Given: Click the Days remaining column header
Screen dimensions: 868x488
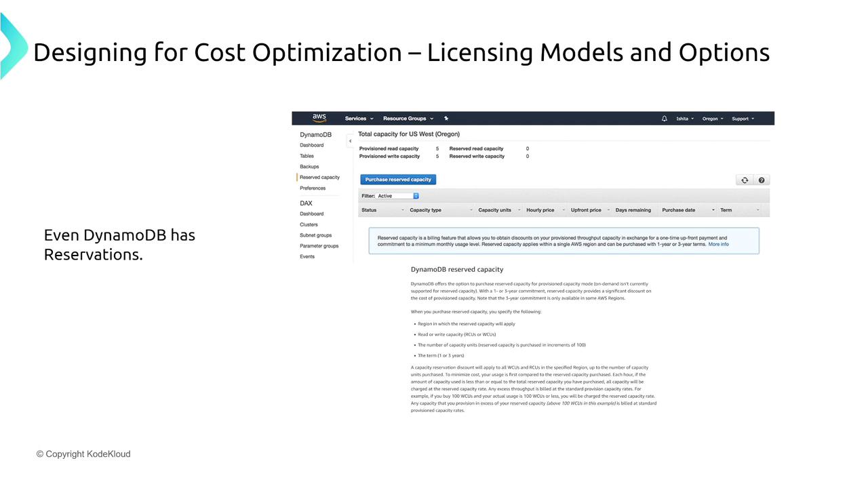Looking at the screenshot, I should pos(633,210).
